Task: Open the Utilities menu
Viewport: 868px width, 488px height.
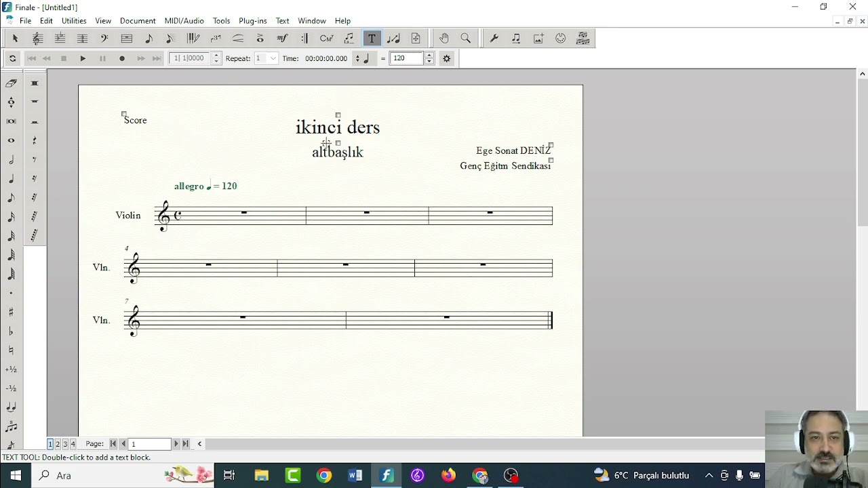Action: point(74,21)
